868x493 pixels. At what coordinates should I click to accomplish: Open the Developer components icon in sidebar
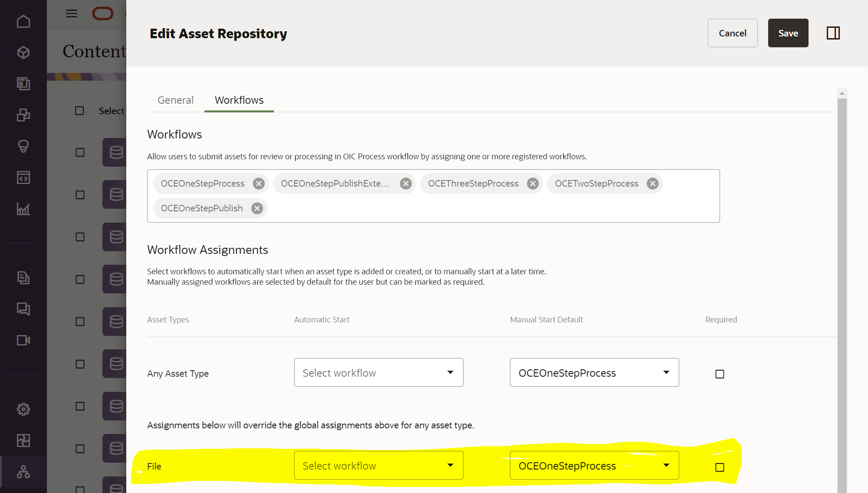23,115
